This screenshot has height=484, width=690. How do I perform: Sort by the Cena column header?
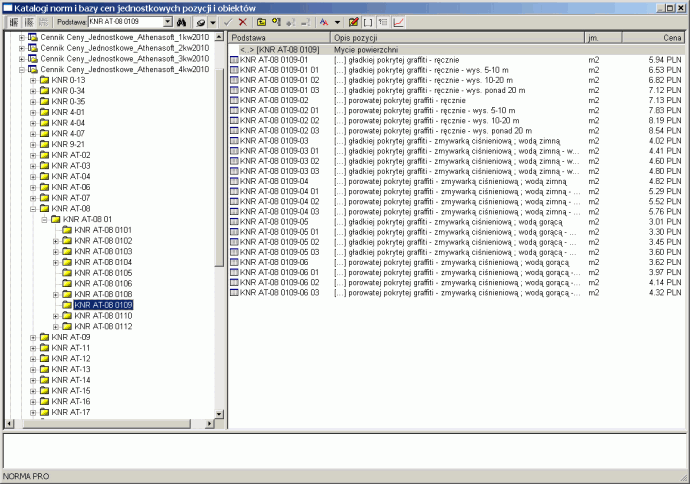[653, 37]
